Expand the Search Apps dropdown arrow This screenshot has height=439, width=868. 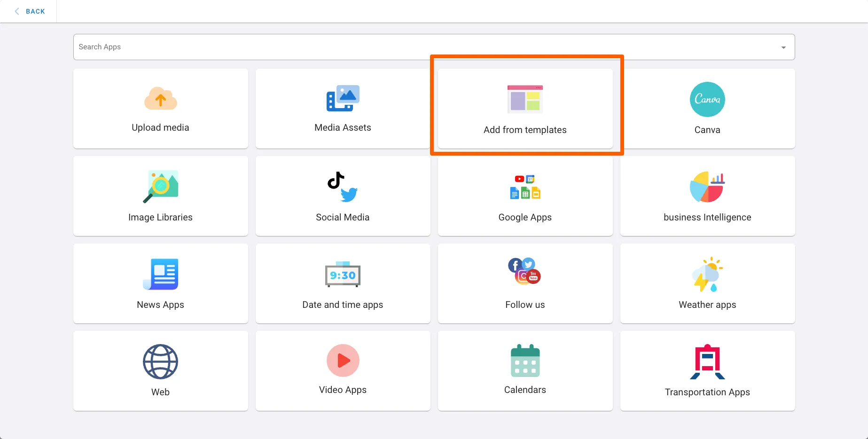(x=783, y=47)
